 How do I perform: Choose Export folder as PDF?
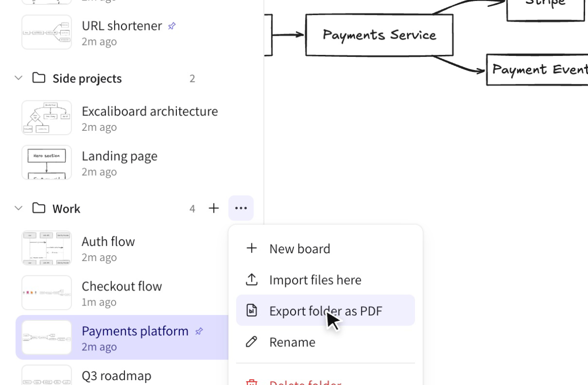click(x=325, y=311)
